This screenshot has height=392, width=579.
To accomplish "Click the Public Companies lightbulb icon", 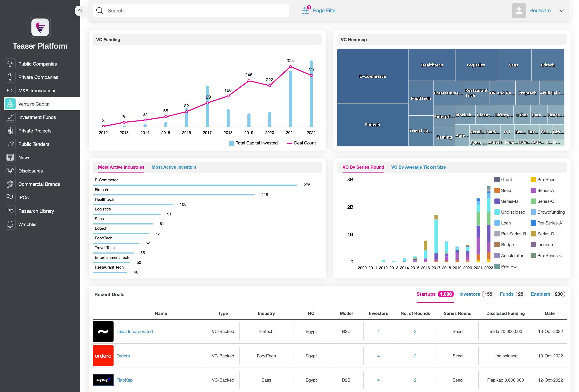I will point(10,64).
